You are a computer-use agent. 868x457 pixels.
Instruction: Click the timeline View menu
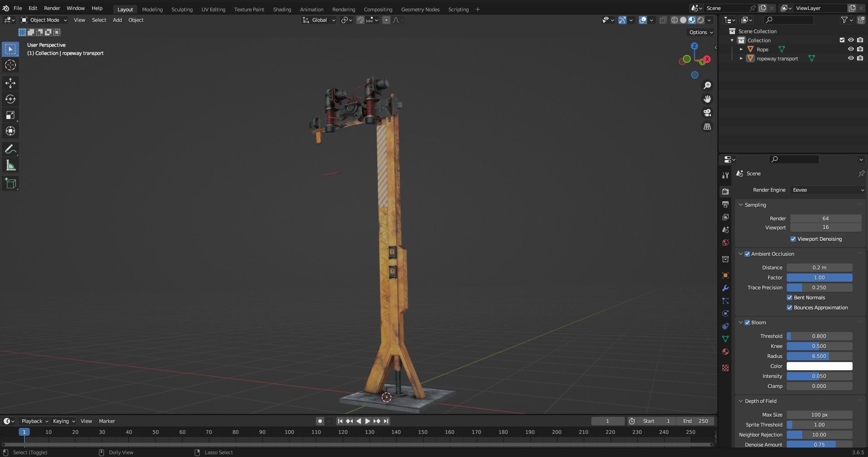86,421
